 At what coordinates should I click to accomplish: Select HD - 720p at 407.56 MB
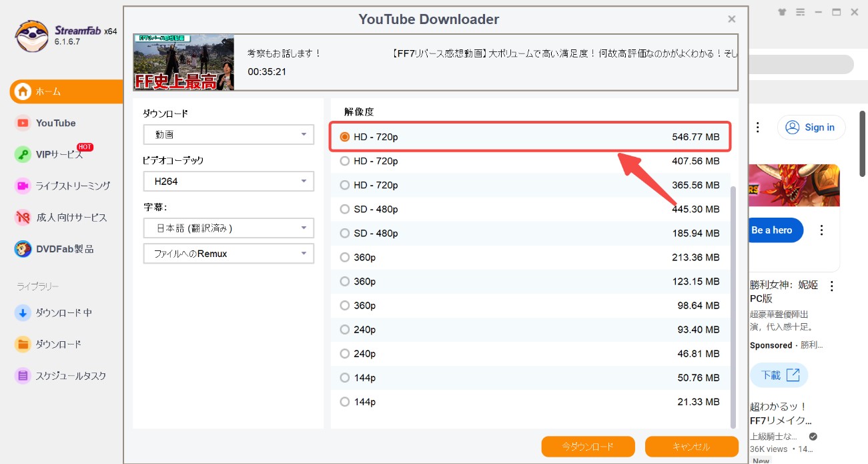click(x=530, y=161)
